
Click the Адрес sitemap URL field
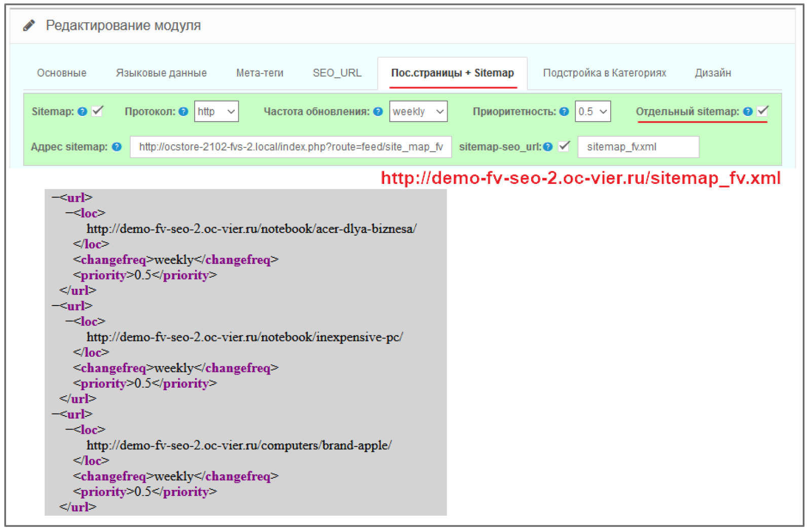click(x=290, y=147)
